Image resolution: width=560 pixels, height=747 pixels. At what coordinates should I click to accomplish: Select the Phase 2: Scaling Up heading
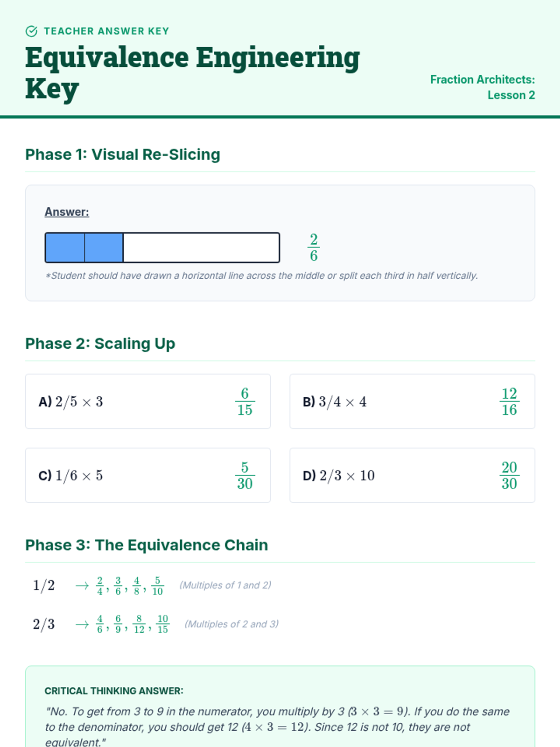(x=100, y=344)
